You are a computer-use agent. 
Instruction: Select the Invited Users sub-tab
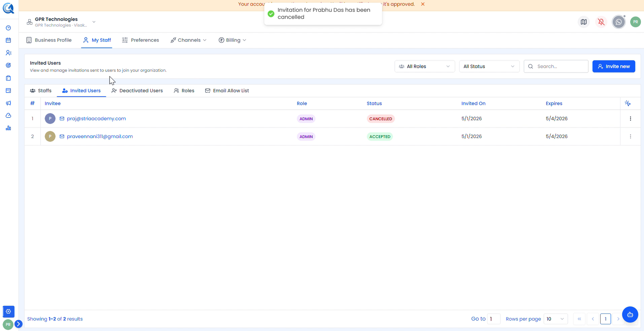81,91
